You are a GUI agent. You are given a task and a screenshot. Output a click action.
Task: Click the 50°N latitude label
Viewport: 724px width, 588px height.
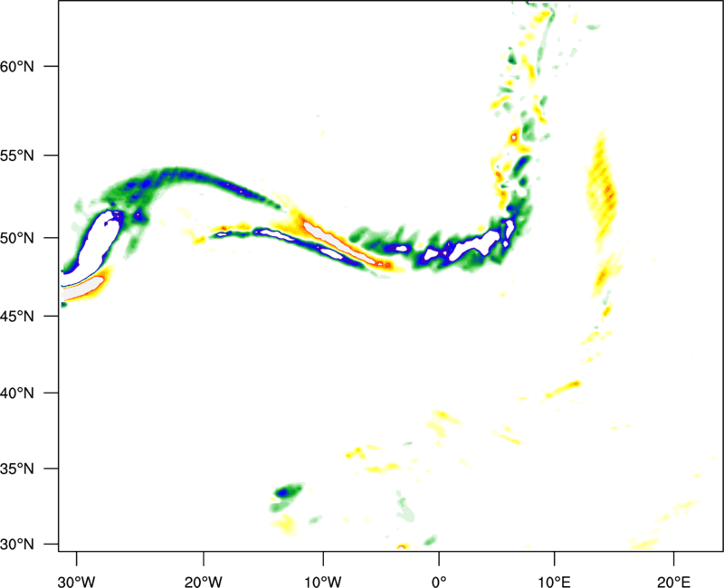coord(17,238)
